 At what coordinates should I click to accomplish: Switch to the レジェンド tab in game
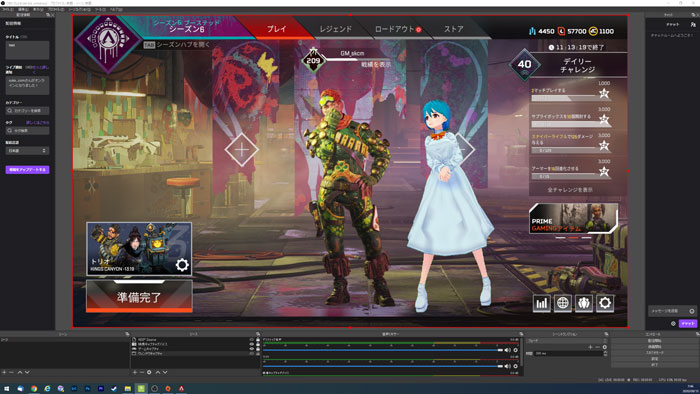[335, 29]
